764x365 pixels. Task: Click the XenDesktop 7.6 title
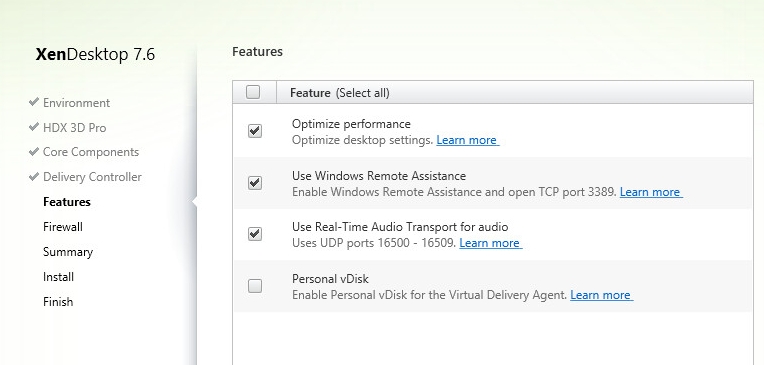(95, 54)
